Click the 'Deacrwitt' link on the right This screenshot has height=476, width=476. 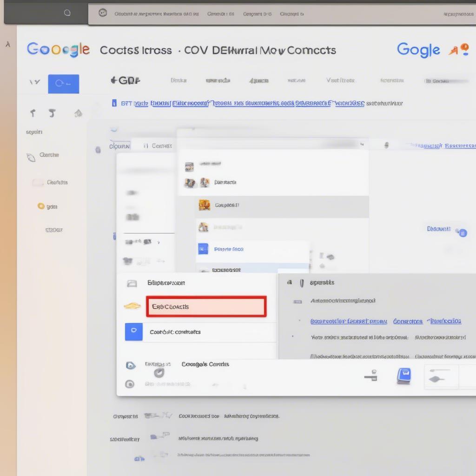click(439, 229)
